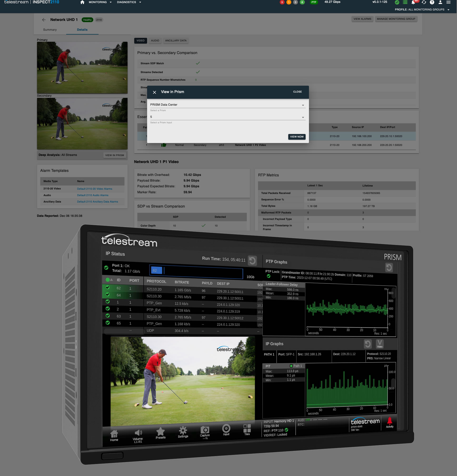The width and height of the screenshot is (457, 476).
Task: Click the VIEW ALARMS button
Action: point(362,19)
